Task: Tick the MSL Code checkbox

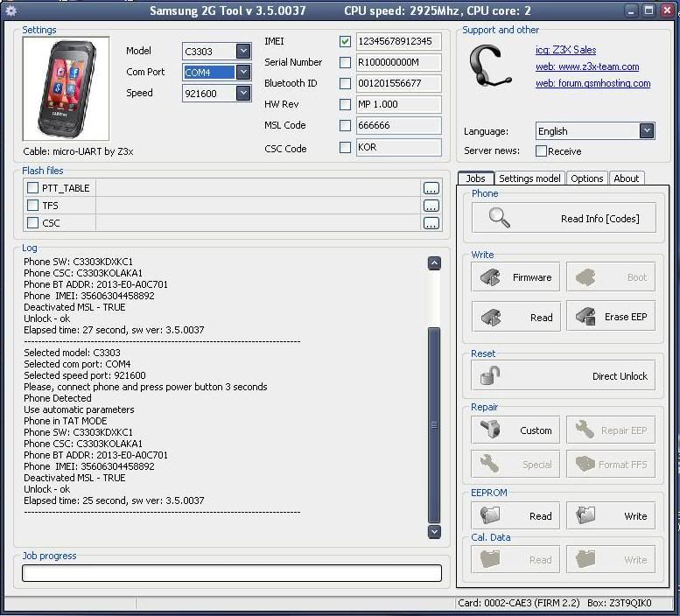Action: [x=345, y=125]
